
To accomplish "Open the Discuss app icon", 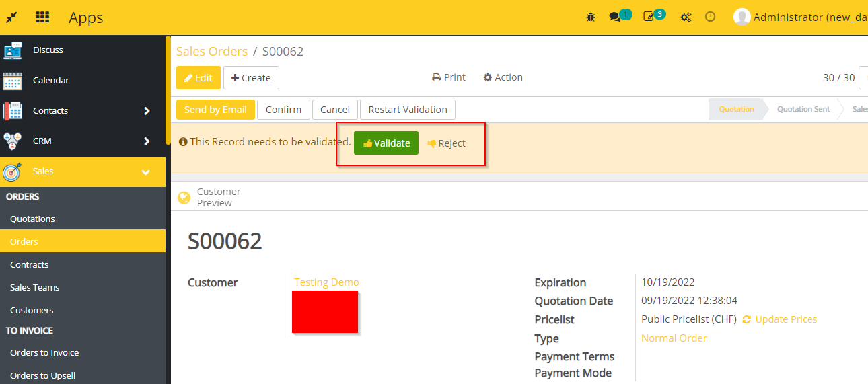I will pos(13,50).
